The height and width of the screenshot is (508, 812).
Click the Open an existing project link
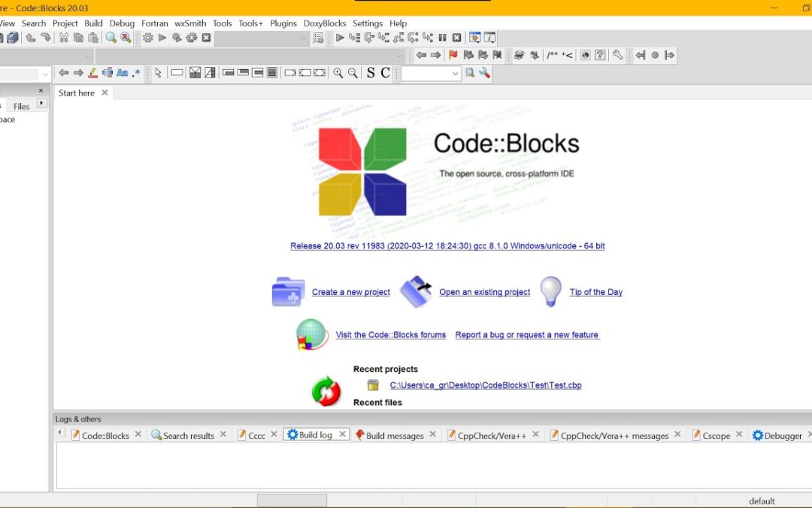point(484,292)
